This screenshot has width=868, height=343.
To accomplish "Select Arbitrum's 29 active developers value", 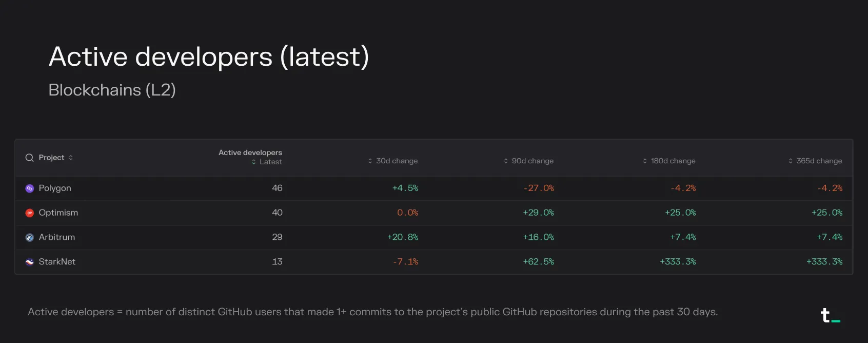I will pos(277,237).
